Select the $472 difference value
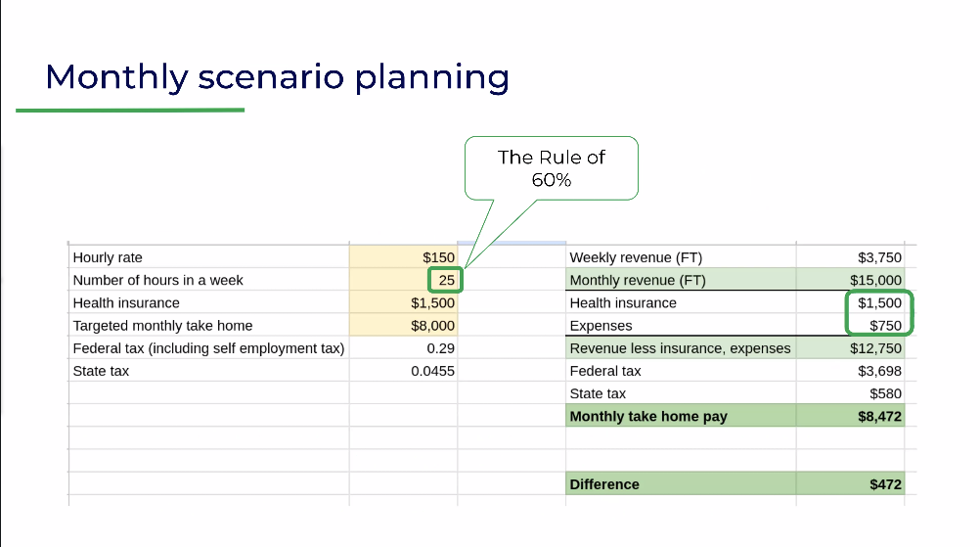This screenshot has width=980, height=547. [x=886, y=484]
